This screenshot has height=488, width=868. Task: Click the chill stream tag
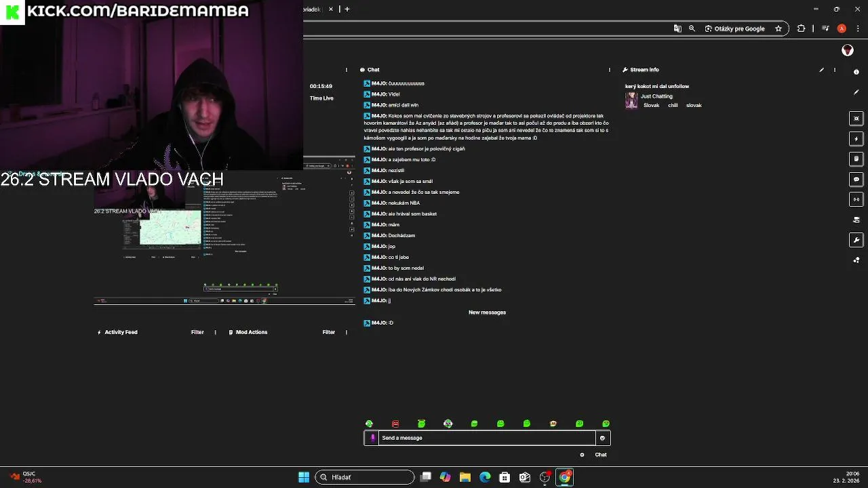point(673,105)
